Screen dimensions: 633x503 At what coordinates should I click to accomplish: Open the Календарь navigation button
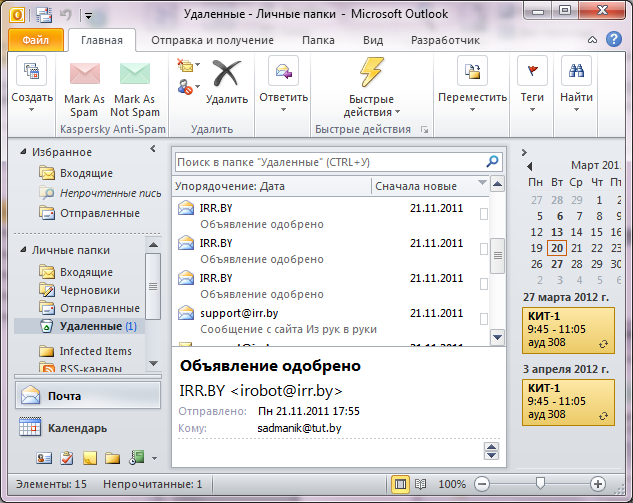(88, 428)
